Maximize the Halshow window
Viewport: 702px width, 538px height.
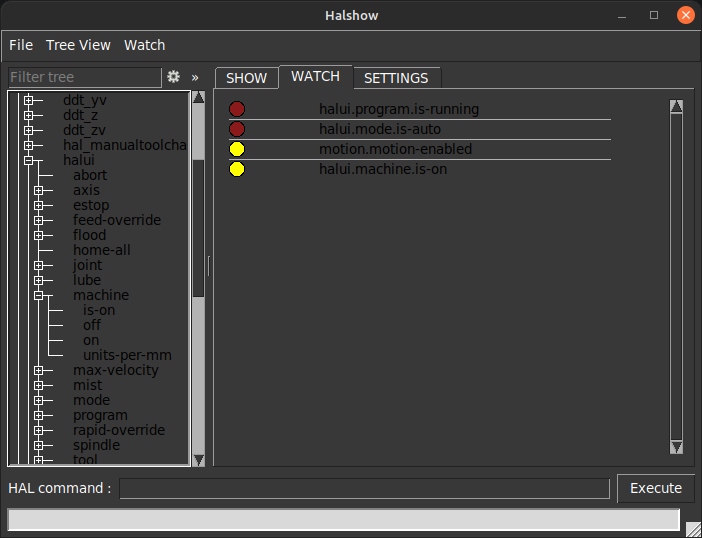click(x=654, y=15)
